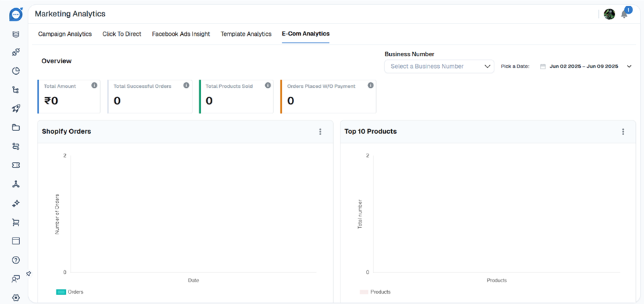The width and height of the screenshot is (644, 304).
Task: Go to the Template Analytics tab
Action: (246, 34)
